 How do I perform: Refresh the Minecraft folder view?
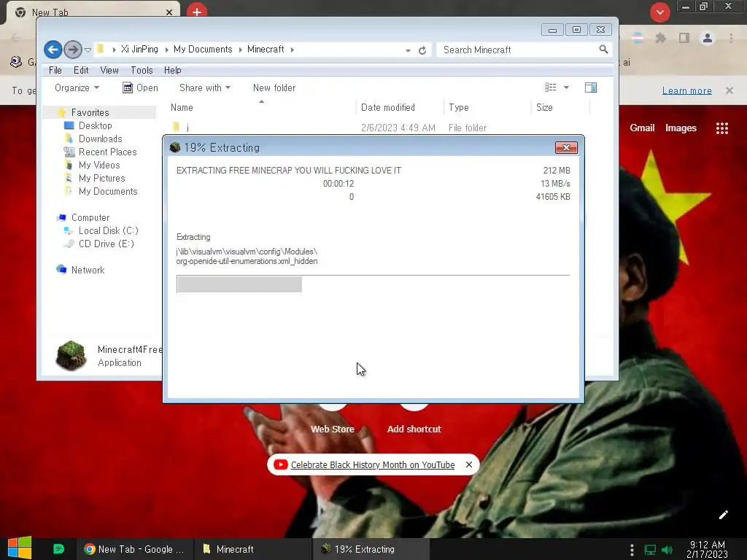click(422, 50)
